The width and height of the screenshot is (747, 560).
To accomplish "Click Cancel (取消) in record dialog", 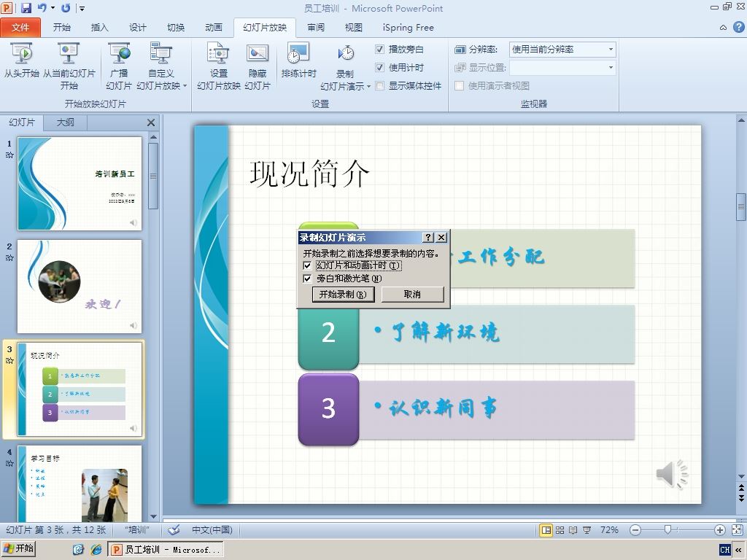I will pos(413,295).
